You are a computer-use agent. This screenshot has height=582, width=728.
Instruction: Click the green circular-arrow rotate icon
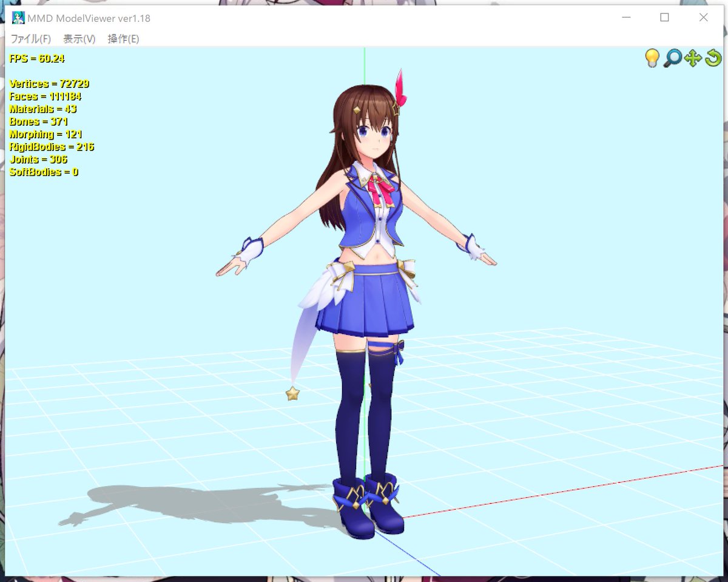pyautogui.click(x=713, y=58)
